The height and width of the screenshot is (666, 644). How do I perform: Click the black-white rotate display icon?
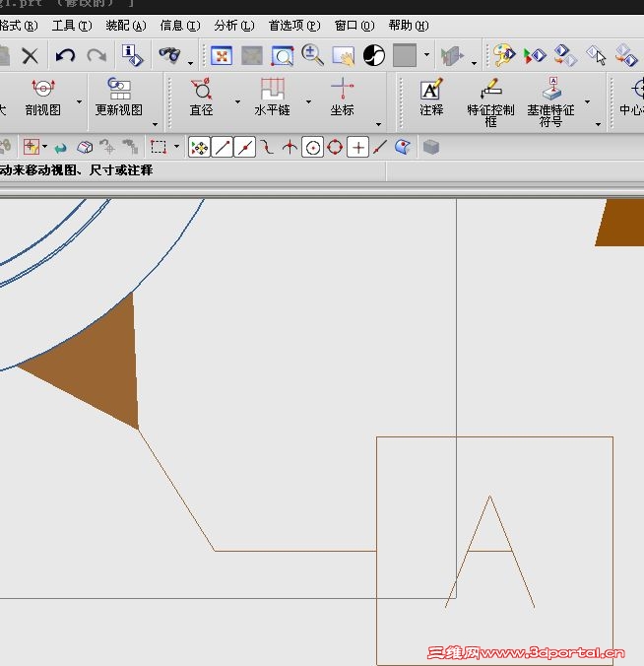click(x=374, y=55)
